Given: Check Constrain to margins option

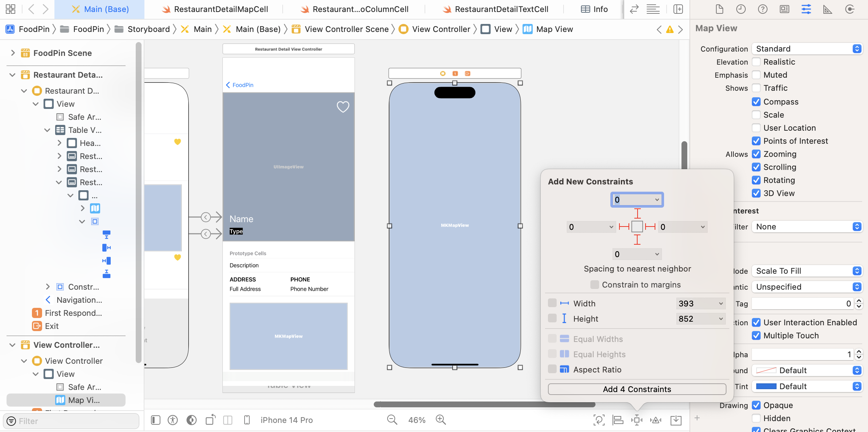Looking at the screenshot, I should pyautogui.click(x=595, y=285).
